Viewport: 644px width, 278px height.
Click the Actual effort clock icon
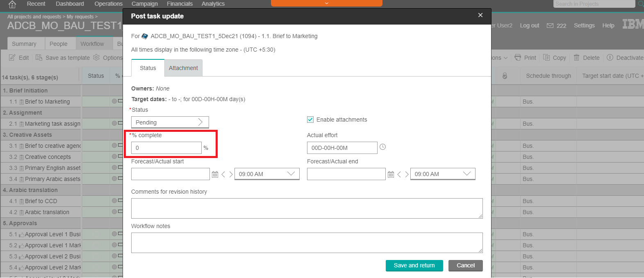[382, 147]
